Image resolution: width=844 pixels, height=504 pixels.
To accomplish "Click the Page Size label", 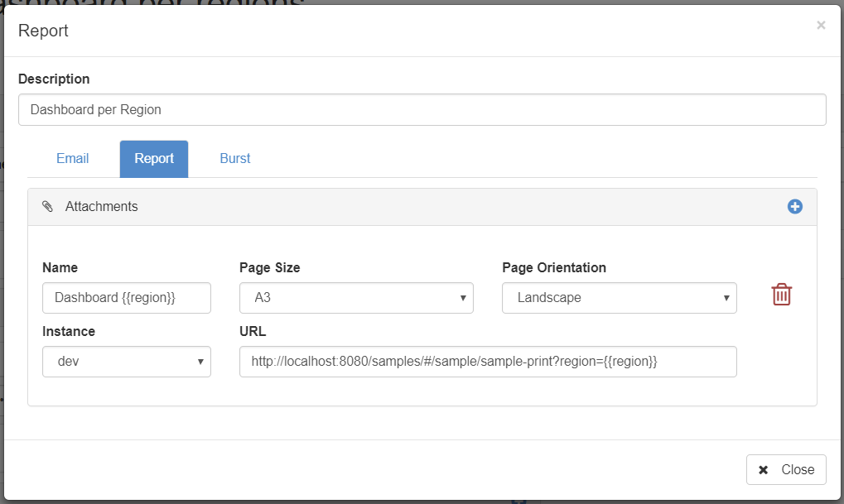I will pyautogui.click(x=269, y=268).
